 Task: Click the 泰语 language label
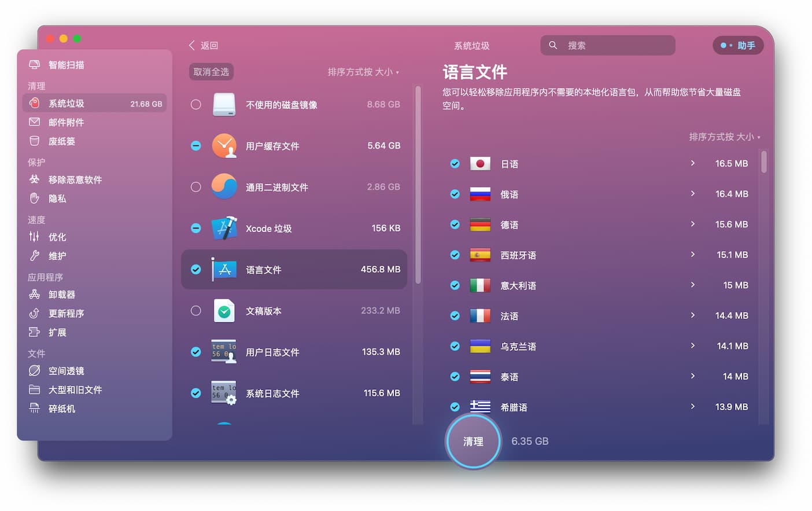point(509,377)
